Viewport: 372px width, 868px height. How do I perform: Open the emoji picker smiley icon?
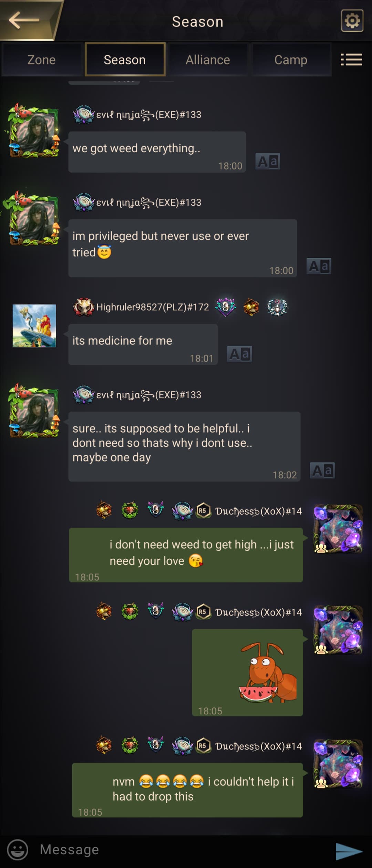pos(18,849)
